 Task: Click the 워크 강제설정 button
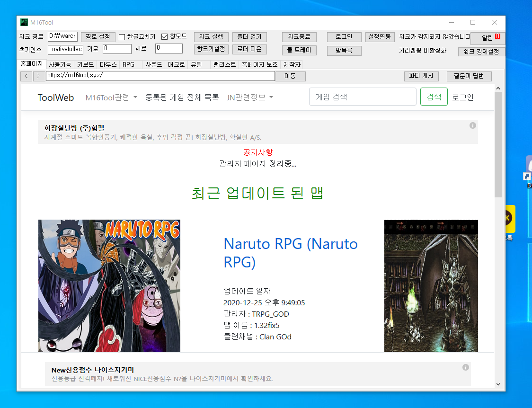pyautogui.click(x=481, y=52)
